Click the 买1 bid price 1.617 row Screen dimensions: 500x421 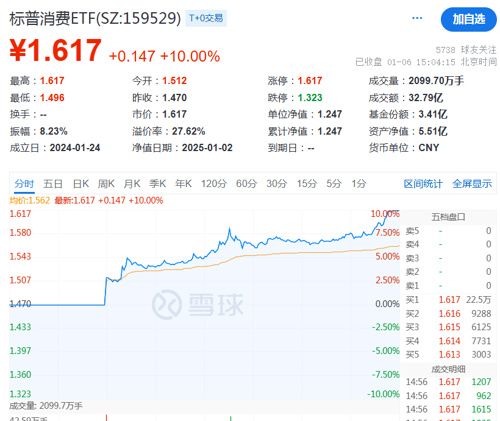[x=449, y=300]
